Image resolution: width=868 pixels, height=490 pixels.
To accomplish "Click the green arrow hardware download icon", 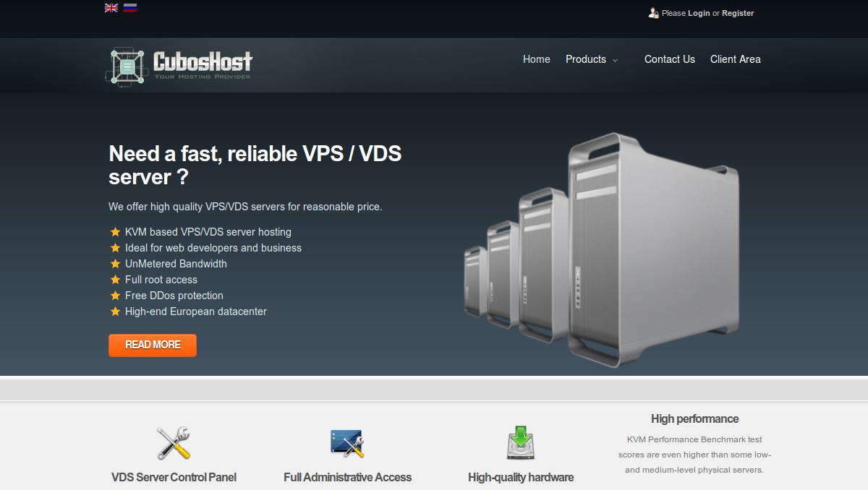I will point(521,443).
